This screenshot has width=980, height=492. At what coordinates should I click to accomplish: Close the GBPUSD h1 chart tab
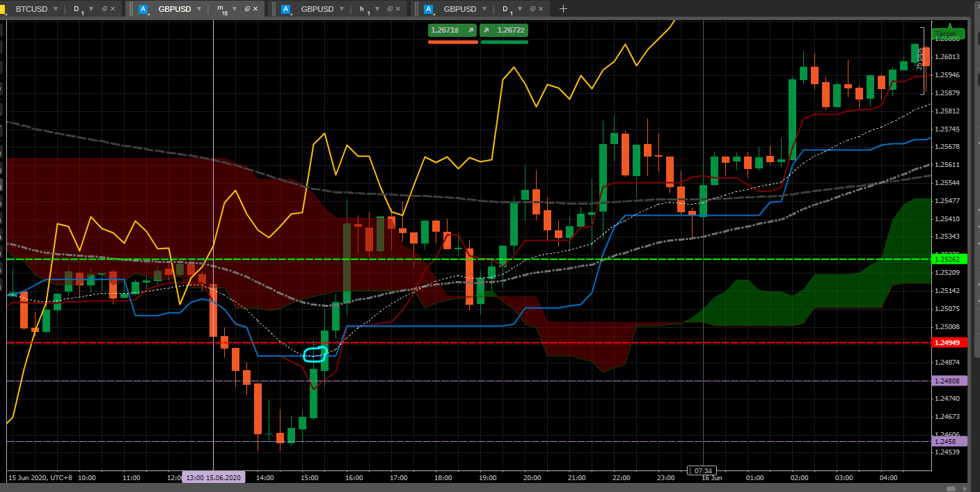398,9
